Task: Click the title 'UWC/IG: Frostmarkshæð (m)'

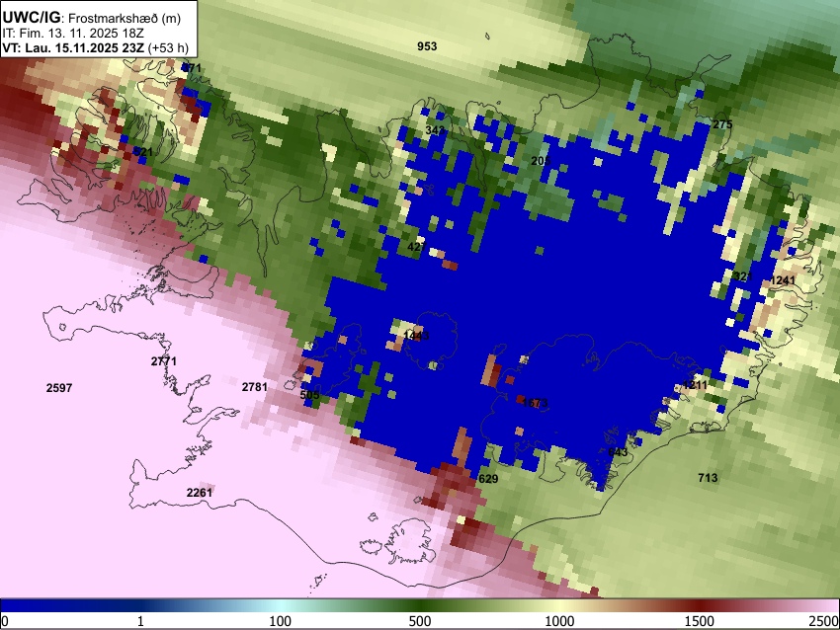Action: coord(92,18)
